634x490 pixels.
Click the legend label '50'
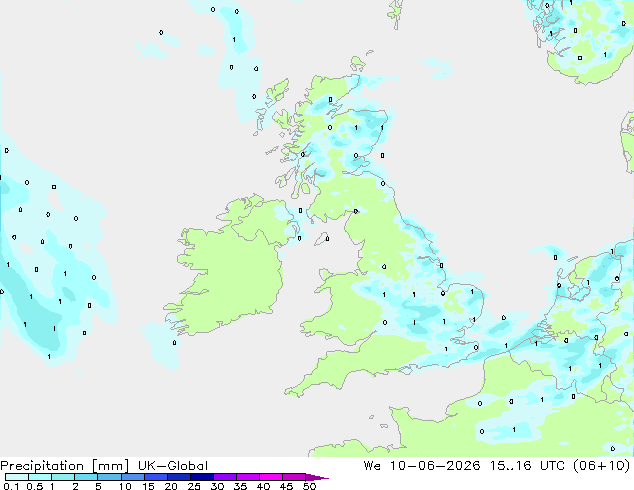click(309, 486)
